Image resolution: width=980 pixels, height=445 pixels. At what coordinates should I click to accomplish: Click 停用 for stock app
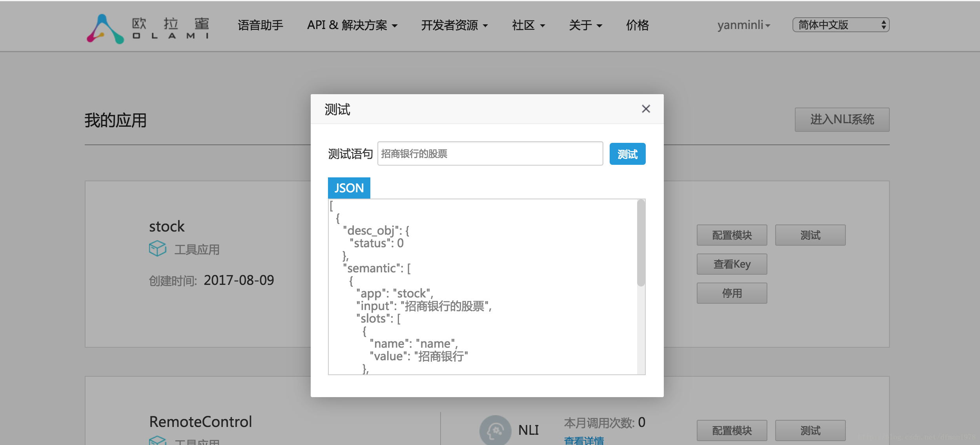(x=732, y=293)
